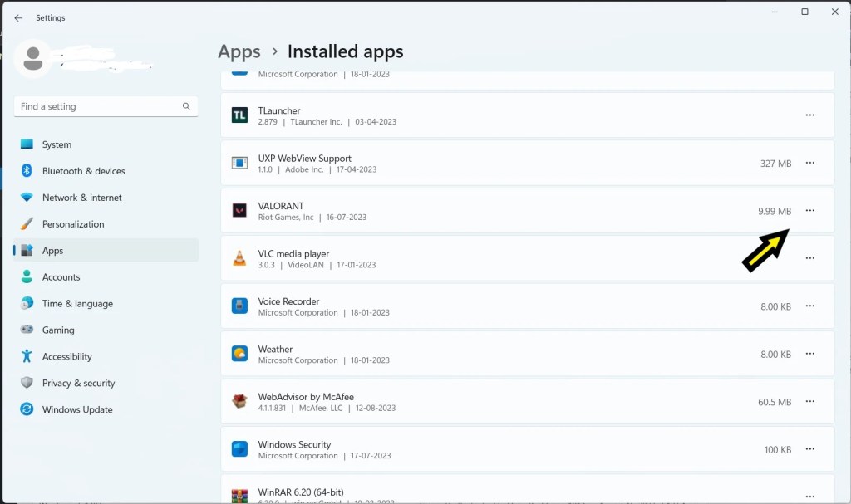Open the System settings section
The image size is (851, 504).
tap(57, 144)
